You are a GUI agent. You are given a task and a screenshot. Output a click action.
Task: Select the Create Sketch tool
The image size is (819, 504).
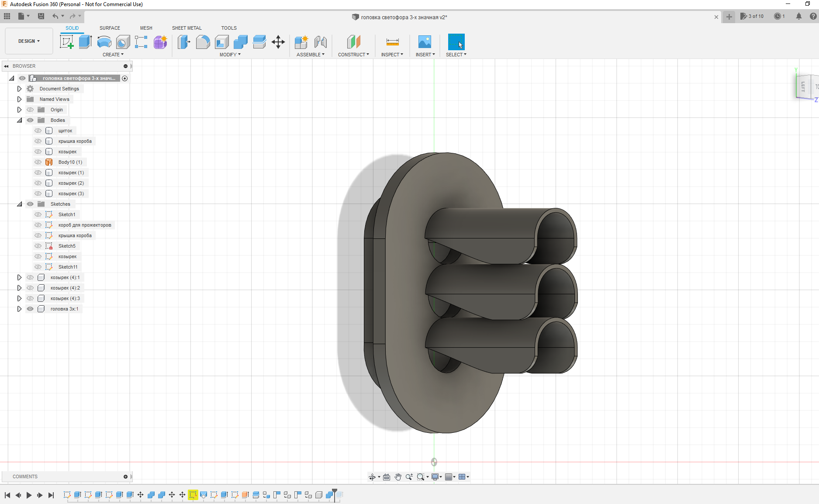click(66, 42)
